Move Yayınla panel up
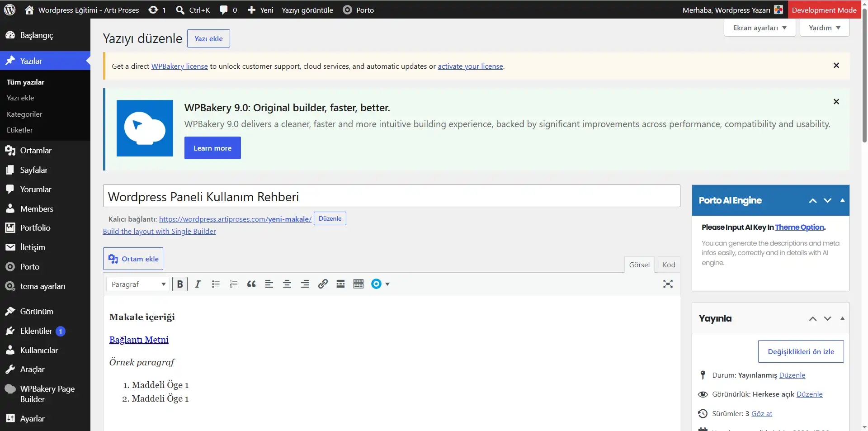This screenshot has width=868, height=431. coord(813,318)
